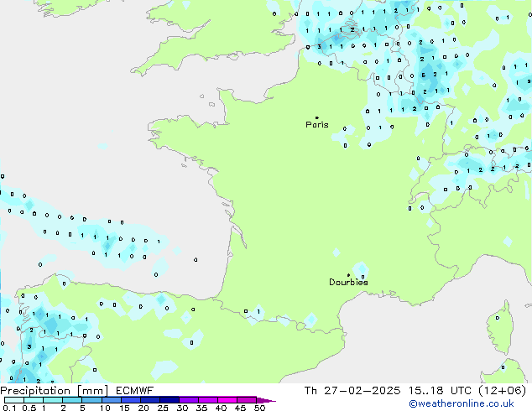Click the legend value 10
This screenshot has height=411, width=532.
[x=105, y=408]
